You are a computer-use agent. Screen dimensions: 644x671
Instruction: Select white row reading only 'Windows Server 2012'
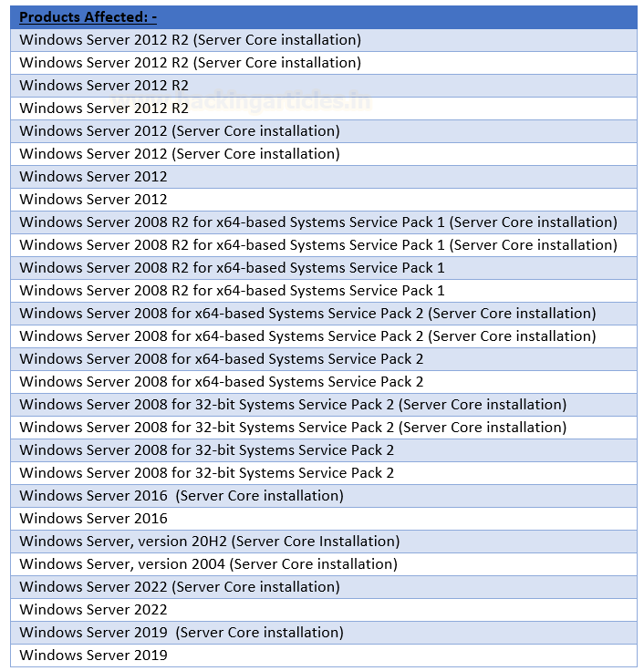pos(324,200)
